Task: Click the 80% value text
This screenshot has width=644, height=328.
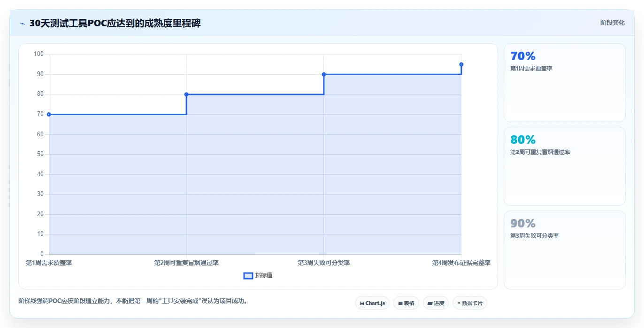Action: point(522,140)
